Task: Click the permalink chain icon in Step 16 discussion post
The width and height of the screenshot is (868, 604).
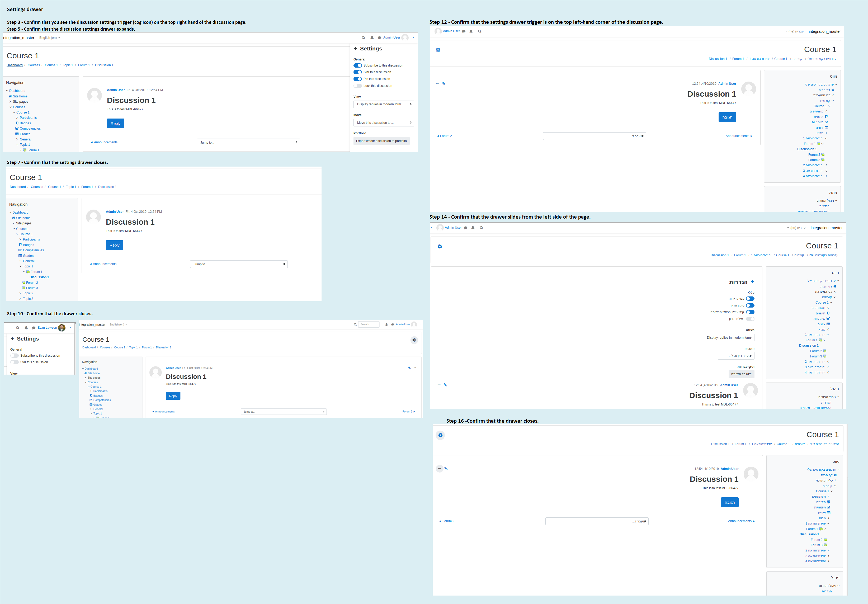Action: (x=446, y=469)
